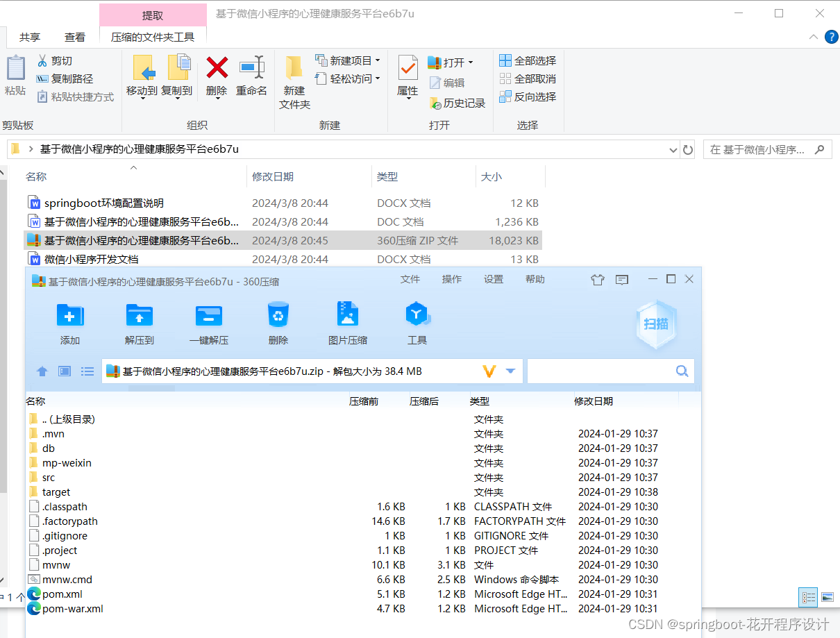
Task: Switch to the 查看 (View) ribbon tab
Action: coord(74,37)
